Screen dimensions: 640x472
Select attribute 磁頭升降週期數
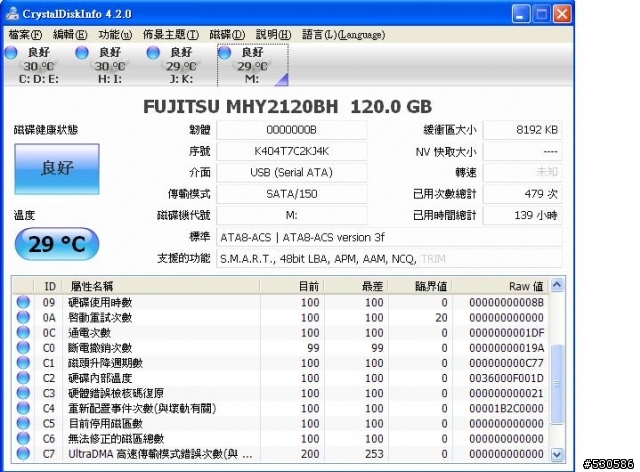[x=105, y=363]
